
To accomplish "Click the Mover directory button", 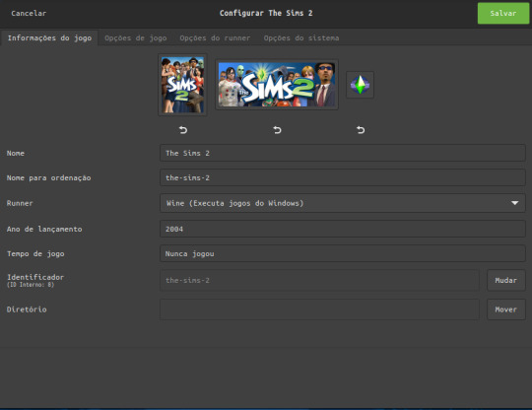I will point(505,309).
